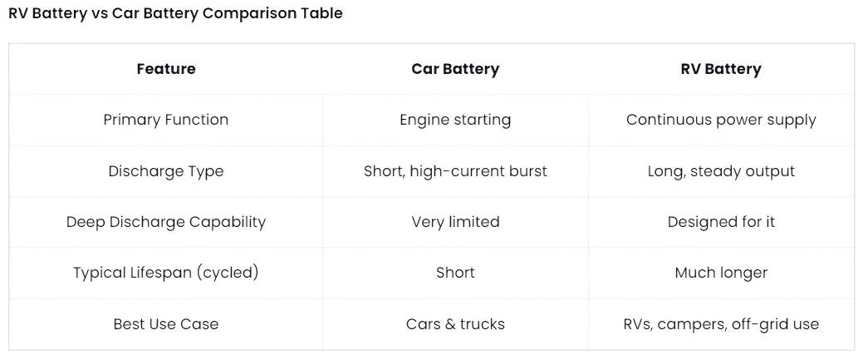868x360 pixels.
Task: Click the 'Short, high-current burst' cell
Action: (455, 171)
